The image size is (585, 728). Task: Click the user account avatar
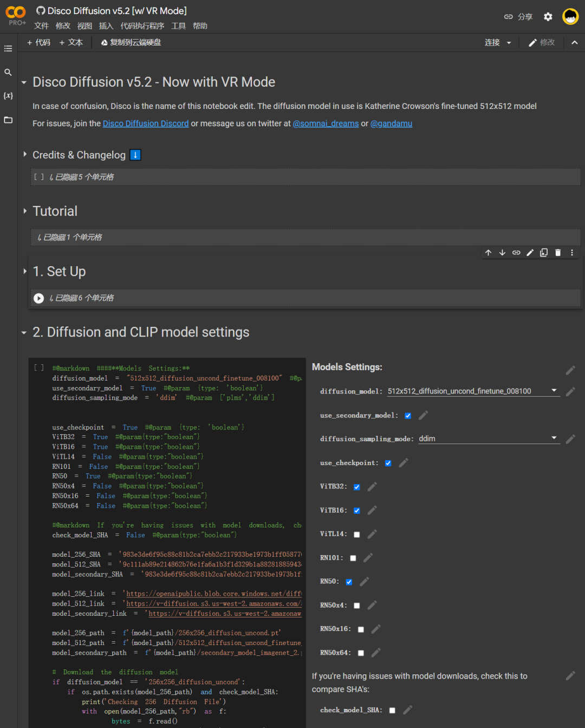tap(570, 17)
